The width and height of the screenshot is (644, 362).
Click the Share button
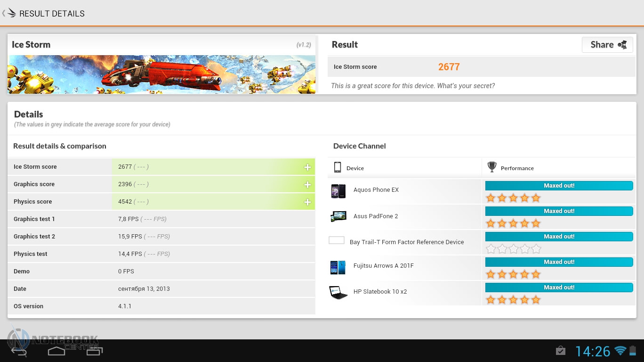coord(607,45)
